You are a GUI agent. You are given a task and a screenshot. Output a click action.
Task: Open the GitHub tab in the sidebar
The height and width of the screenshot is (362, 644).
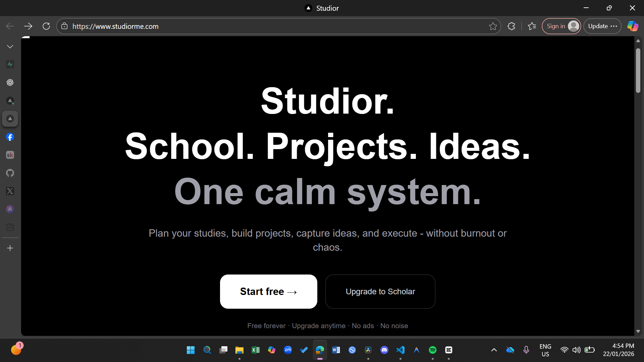point(10,173)
